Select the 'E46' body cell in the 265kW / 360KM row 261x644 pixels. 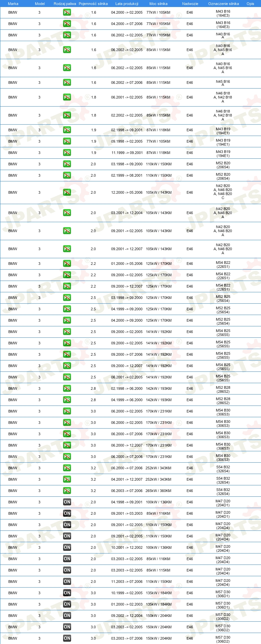(x=190, y=491)
